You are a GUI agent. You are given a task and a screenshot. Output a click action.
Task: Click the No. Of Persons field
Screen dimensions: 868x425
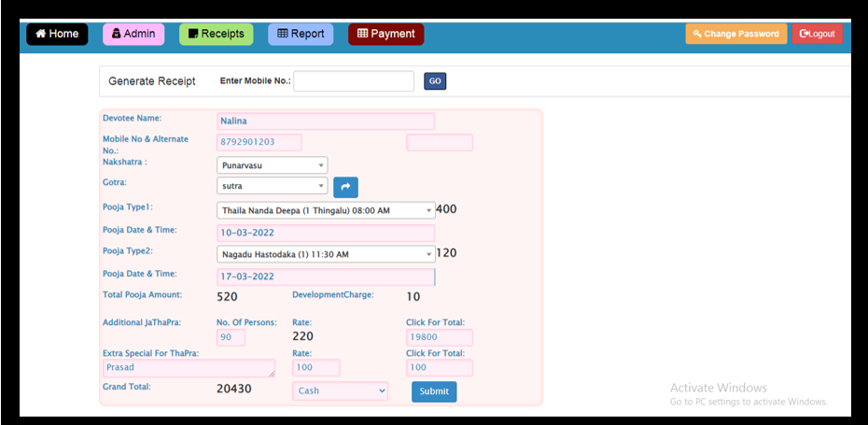pos(231,337)
